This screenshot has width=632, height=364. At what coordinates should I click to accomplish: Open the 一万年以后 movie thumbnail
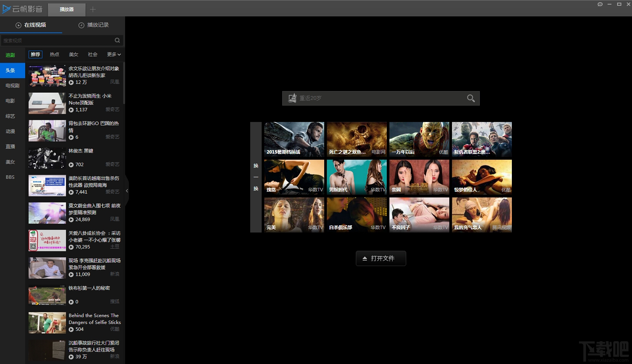(x=419, y=140)
